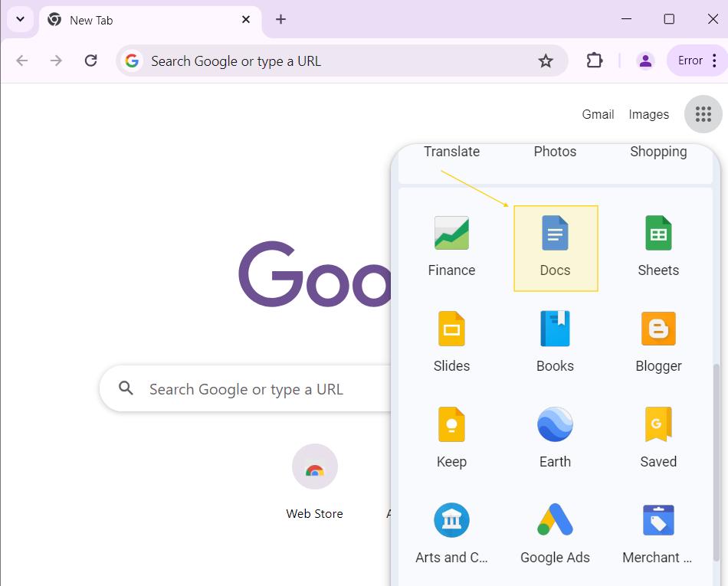Bookmark this tab with the star icon
Viewport: 728px width, 586px height.
546,61
